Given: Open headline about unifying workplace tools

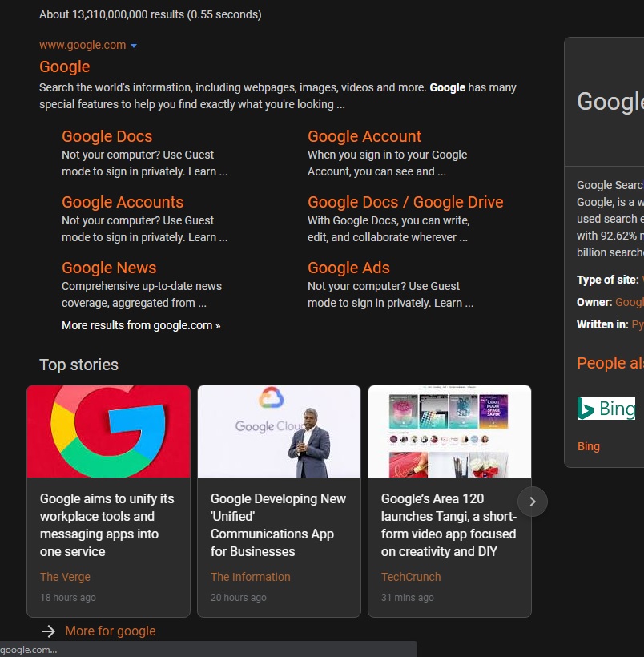Looking at the screenshot, I should (x=107, y=525).
